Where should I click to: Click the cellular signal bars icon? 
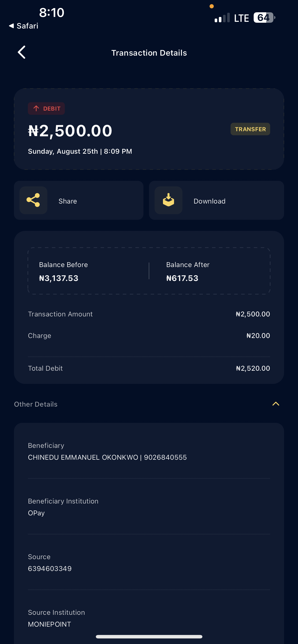222,18
